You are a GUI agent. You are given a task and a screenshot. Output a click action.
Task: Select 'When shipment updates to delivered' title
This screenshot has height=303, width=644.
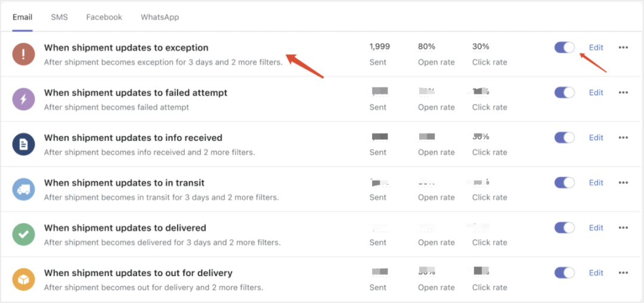(x=125, y=228)
